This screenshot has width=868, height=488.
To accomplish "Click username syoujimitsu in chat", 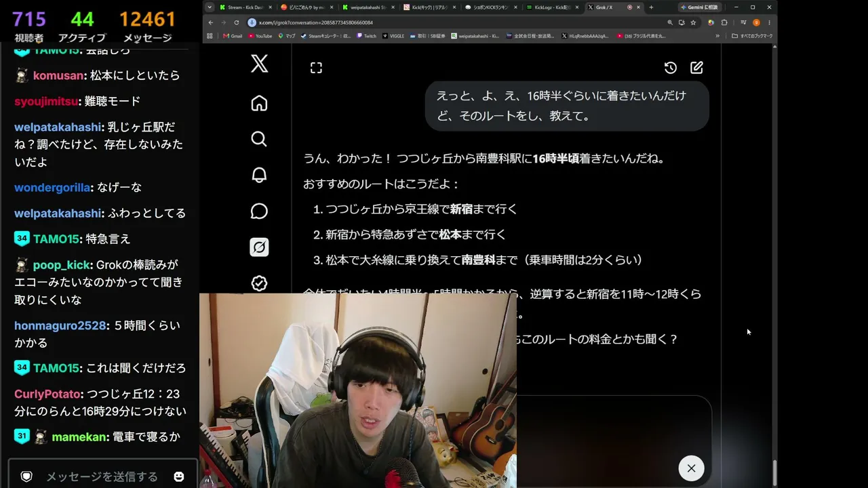I will [x=46, y=102].
